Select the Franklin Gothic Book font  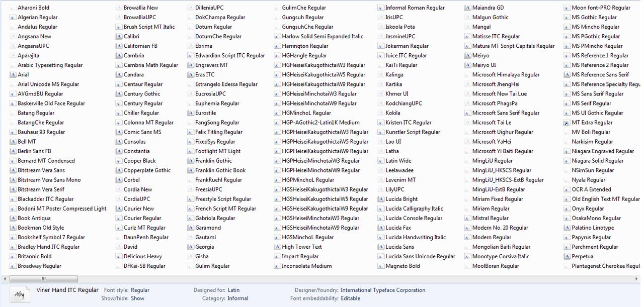click(x=220, y=170)
